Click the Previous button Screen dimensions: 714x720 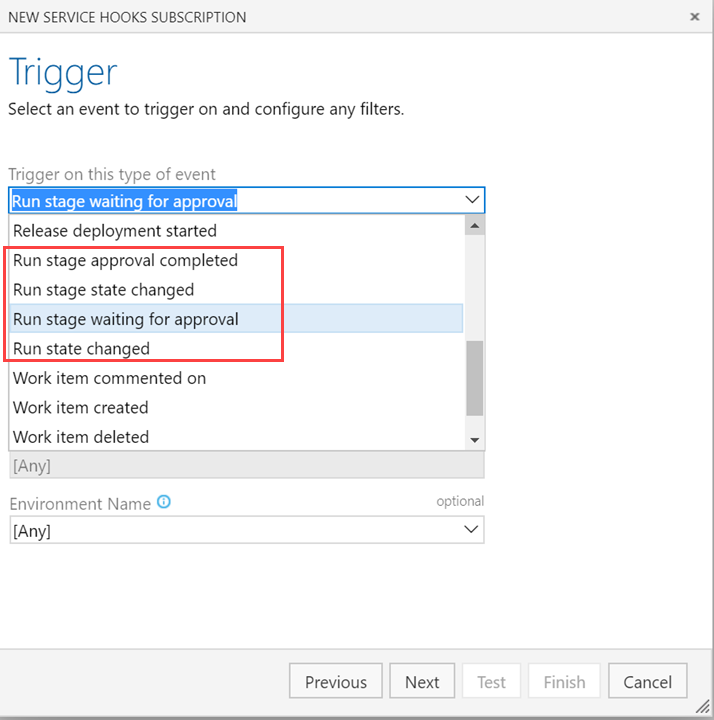tap(336, 682)
